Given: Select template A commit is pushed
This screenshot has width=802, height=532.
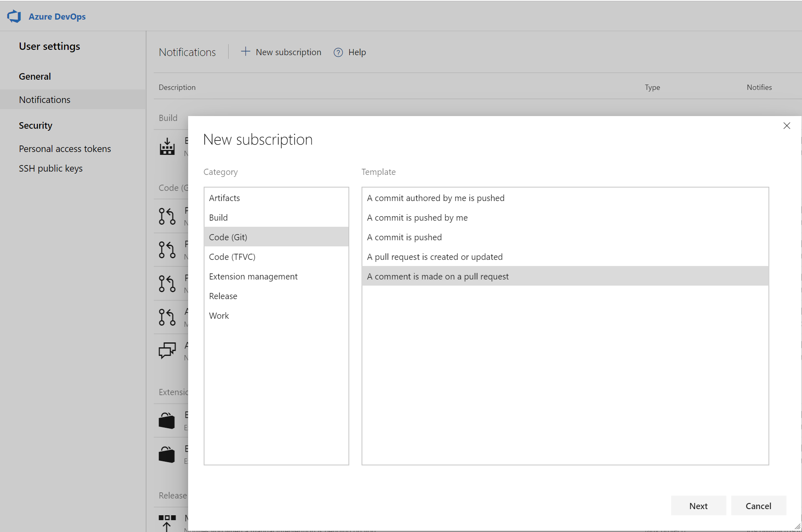Looking at the screenshot, I should point(404,237).
